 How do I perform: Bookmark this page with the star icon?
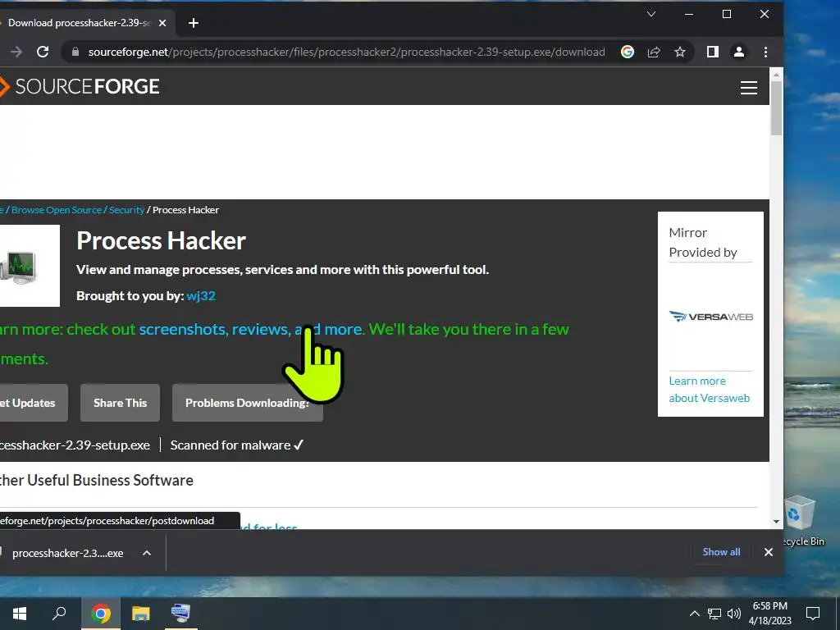click(x=680, y=52)
